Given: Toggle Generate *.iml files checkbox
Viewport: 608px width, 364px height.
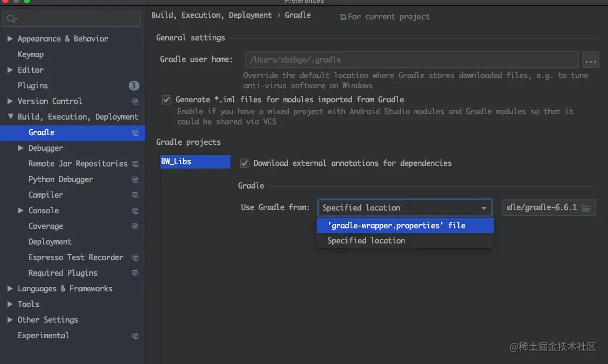Looking at the screenshot, I should click(166, 100).
